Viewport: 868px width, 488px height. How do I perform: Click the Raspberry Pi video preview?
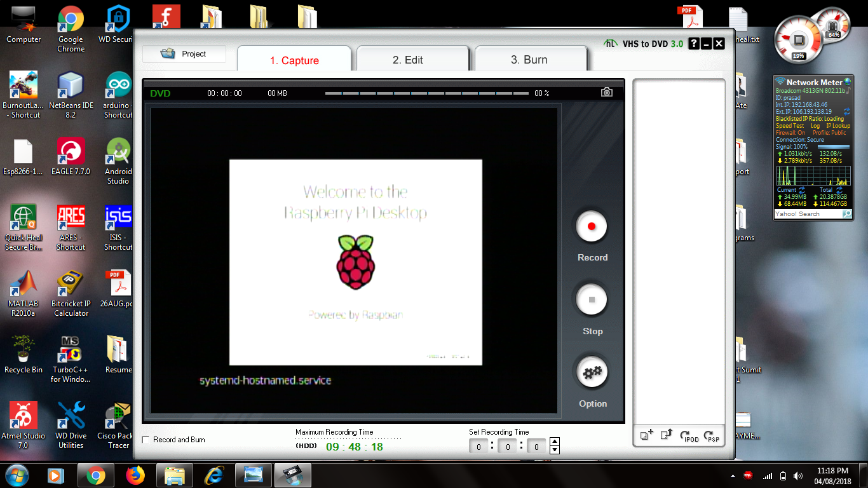pos(355,262)
